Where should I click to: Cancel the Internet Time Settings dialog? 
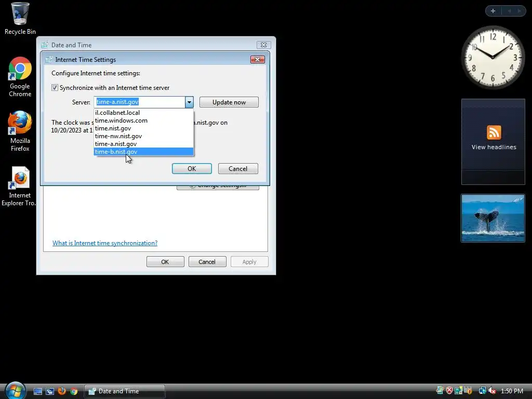(x=238, y=169)
